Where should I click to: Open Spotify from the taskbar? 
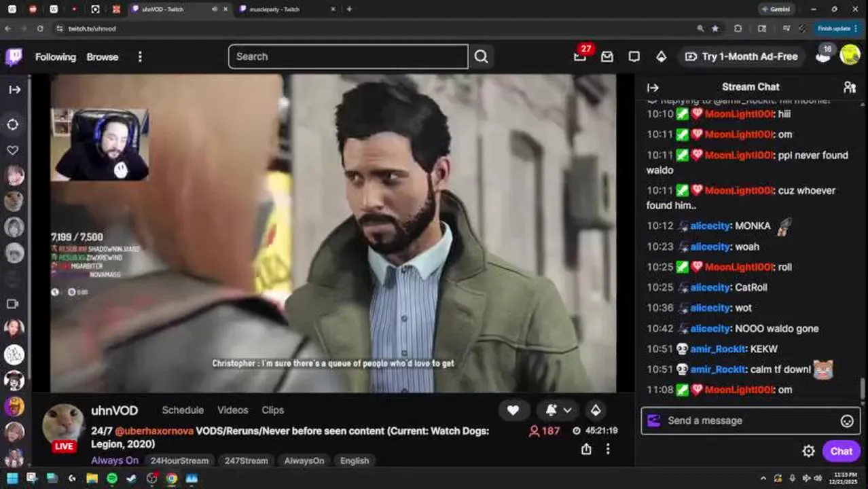click(x=112, y=478)
